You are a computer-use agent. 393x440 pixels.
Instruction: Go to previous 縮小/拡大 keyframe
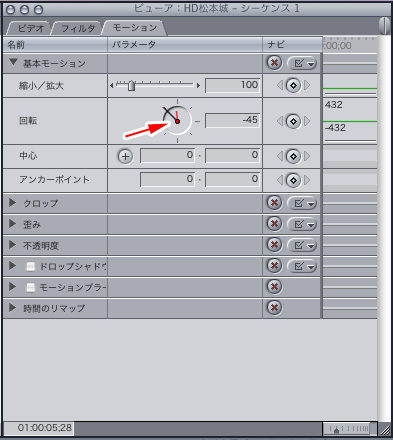[x=280, y=85]
